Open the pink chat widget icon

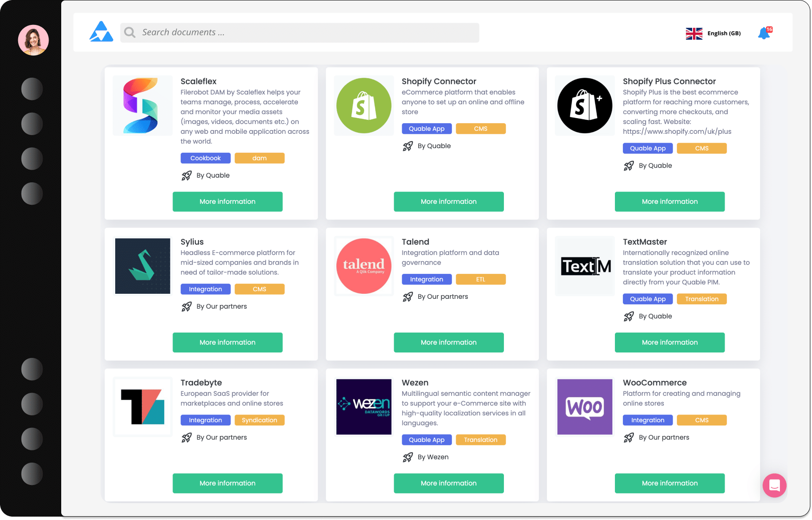[774, 485]
